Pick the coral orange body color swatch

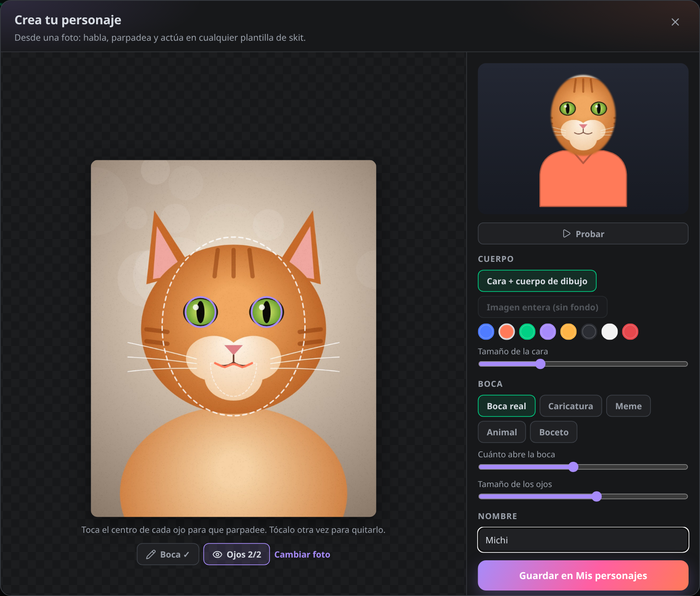[x=506, y=331]
